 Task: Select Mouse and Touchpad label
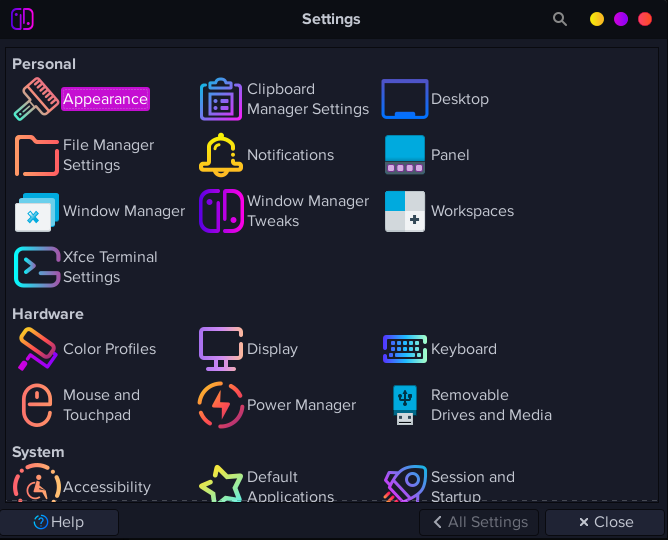(x=101, y=405)
